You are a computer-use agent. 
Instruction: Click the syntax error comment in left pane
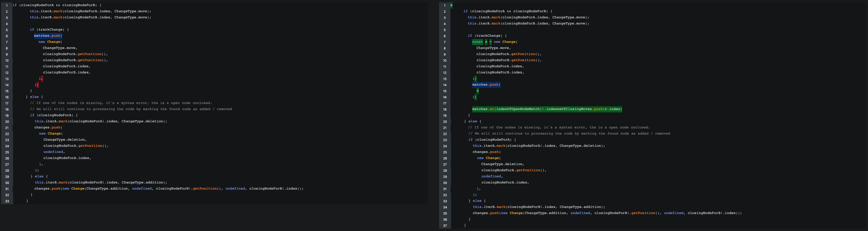point(121,103)
